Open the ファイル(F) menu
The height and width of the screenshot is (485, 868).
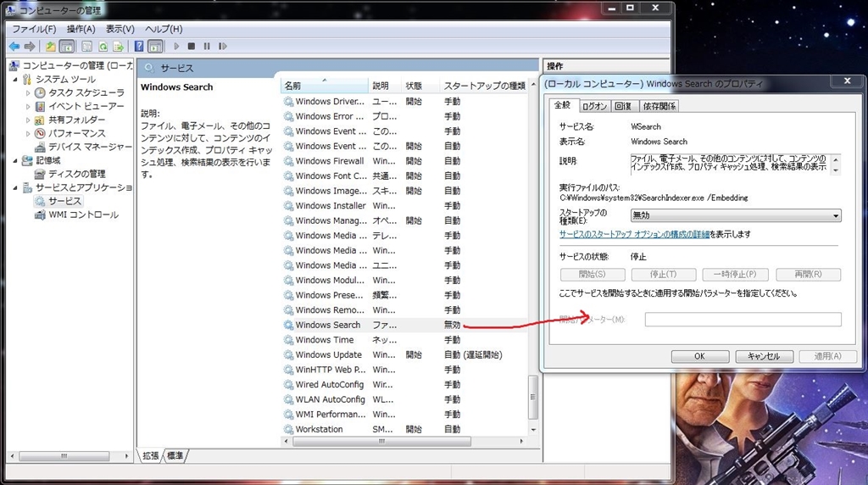(x=34, y=29)
